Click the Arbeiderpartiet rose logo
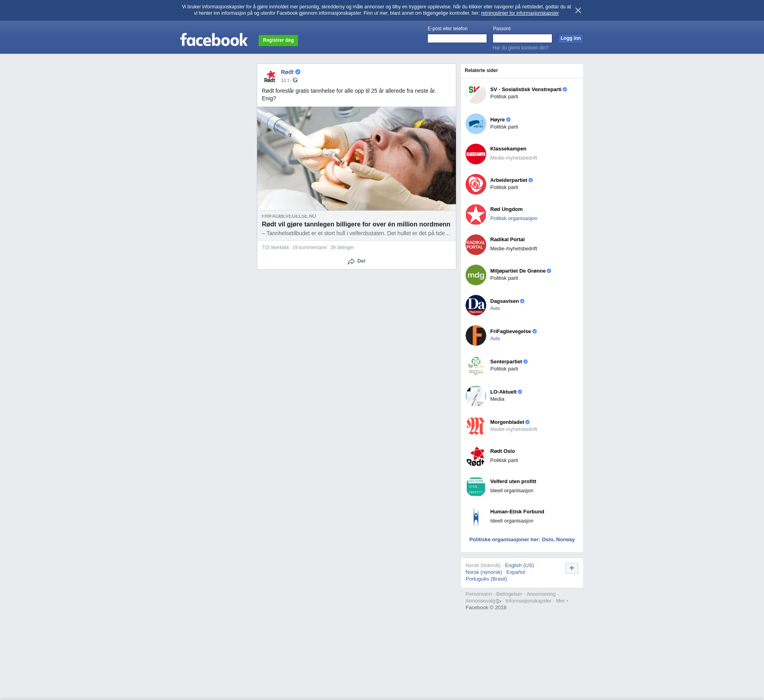Image resolution: width=764 pixels, height=700 pixels. click(x=476, y=184)
